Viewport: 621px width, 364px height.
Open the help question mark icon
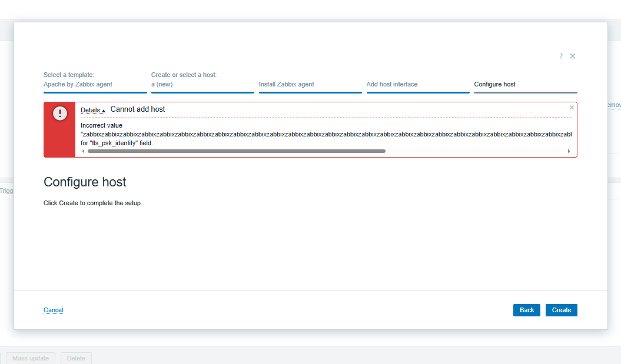(x=561, y=56)
